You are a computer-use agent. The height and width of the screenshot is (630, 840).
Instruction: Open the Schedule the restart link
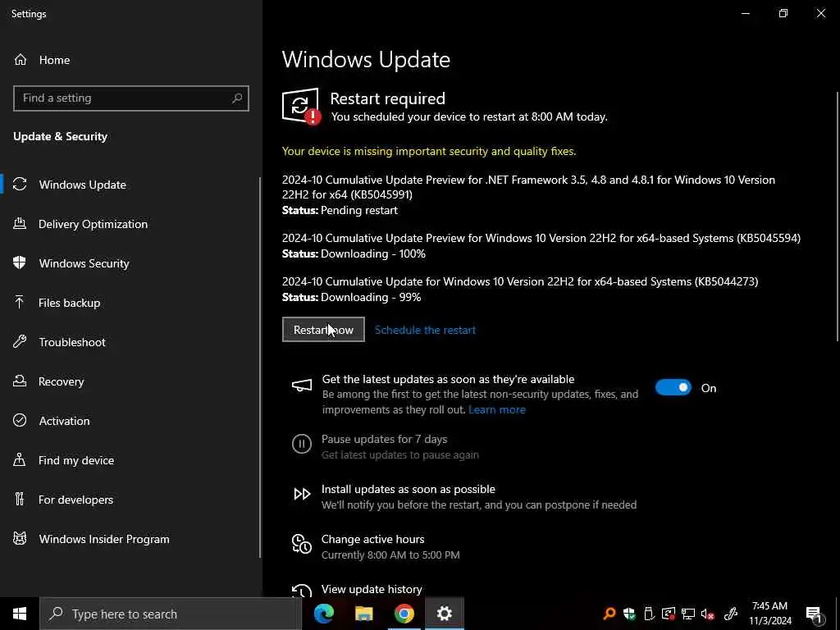click(425, 330)
